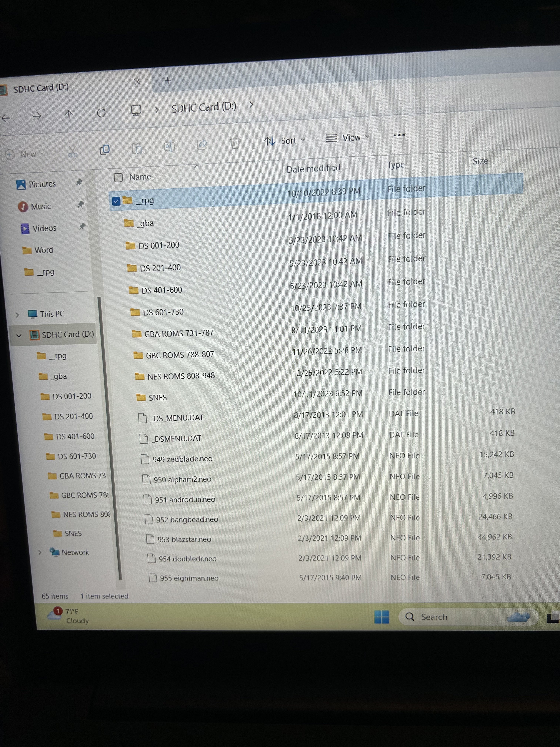Click chevron after SDHC Card (D:) in address bar
The width and height of the screenshot is (560, 747).
[x=251, y=104]
